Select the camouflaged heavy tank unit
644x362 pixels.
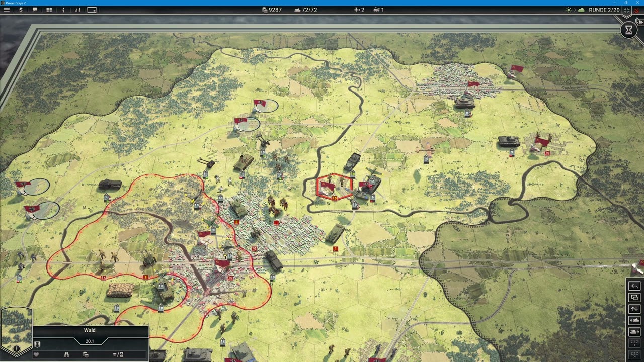tap(120, 290)
